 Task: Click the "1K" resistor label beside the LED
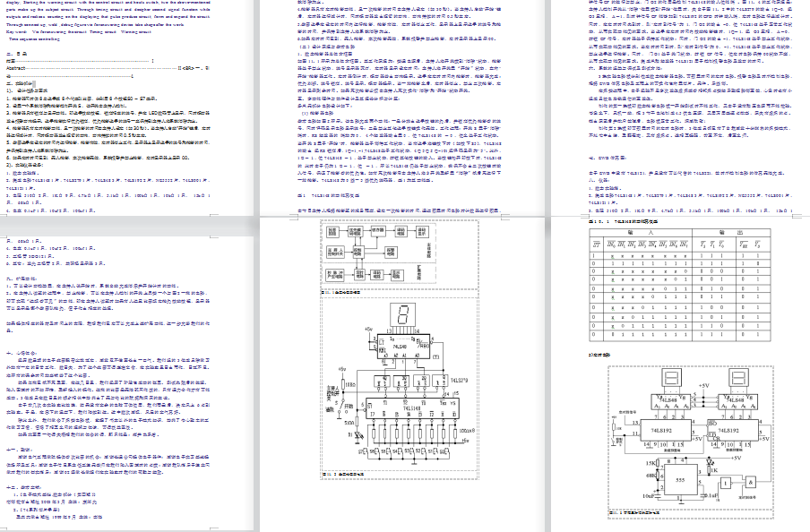[x=714, y=470]
